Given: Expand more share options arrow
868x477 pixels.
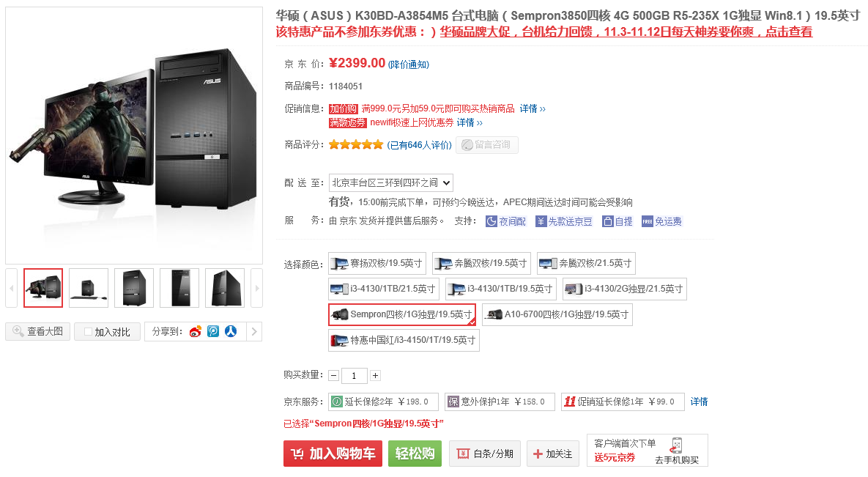Looking at the screenshot, I should [254, 331].
